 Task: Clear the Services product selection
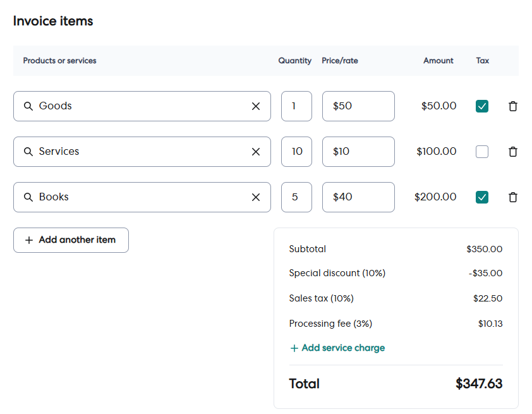click(x=256, y=152)
